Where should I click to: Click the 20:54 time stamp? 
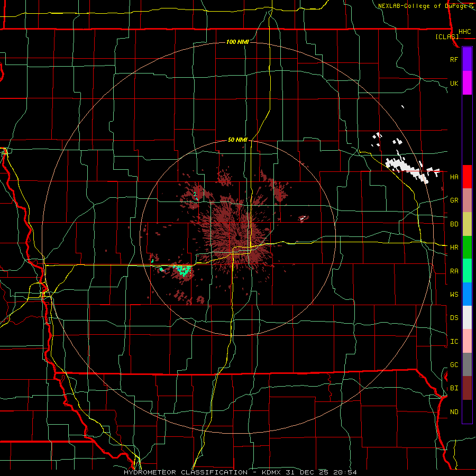point(344,472)
